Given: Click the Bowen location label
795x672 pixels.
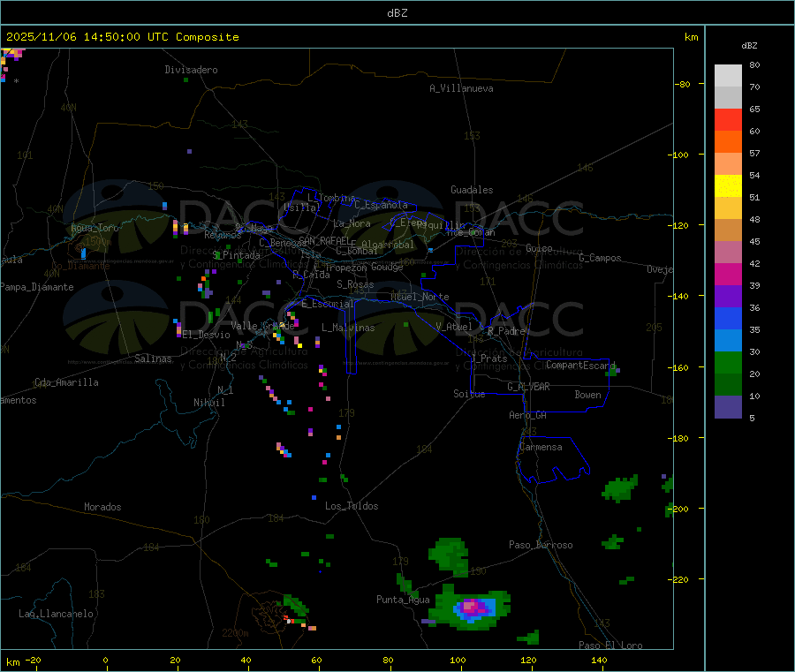Looking at the screenshot, I should point(588,395).
